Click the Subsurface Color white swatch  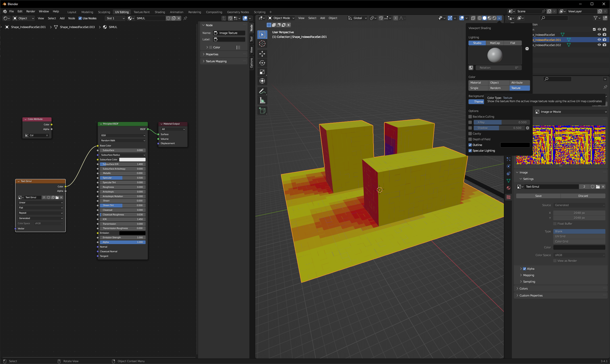(x=132, y=160)
